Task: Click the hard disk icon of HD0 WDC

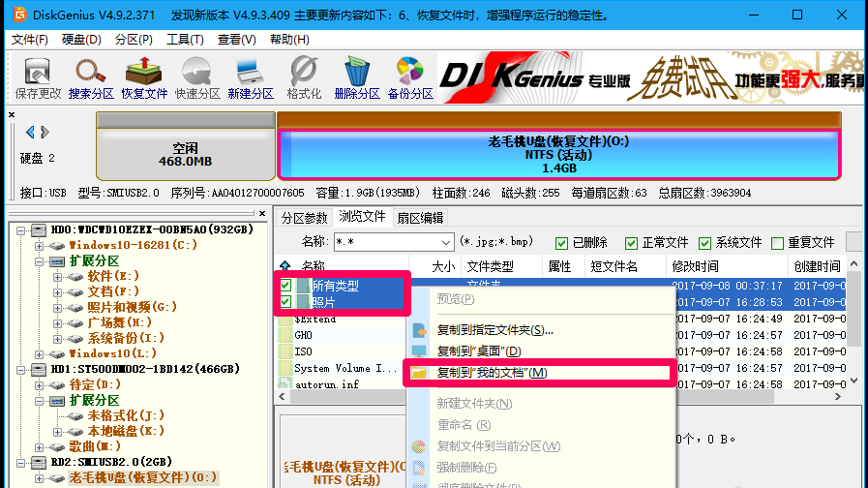Action: tap(38, 229)
